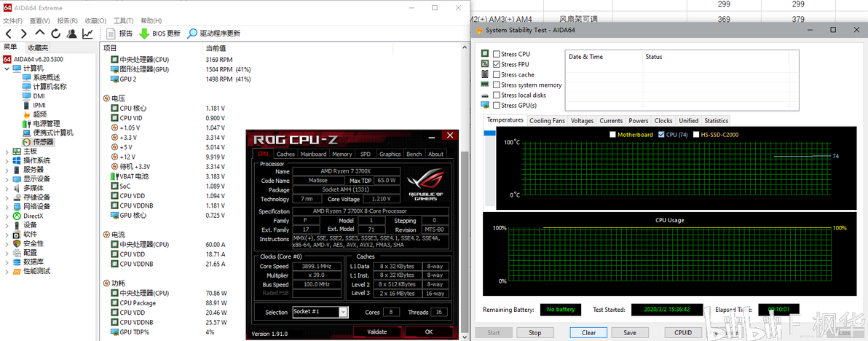Click the 报告 report toolbar button
The width and height of the screenshot is (868, 341).
click(x=119, y=34)
